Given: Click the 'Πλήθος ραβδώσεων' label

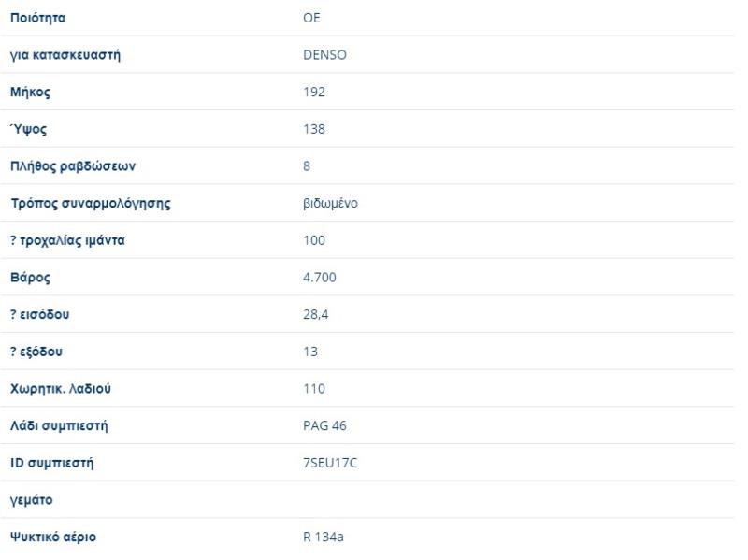Looking at the screenshot, I should point(73,166).
